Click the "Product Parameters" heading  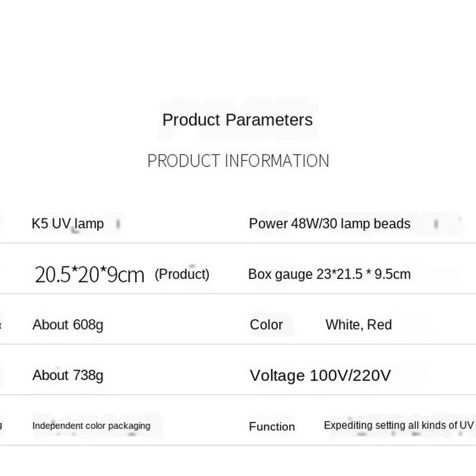click(237, 120)
